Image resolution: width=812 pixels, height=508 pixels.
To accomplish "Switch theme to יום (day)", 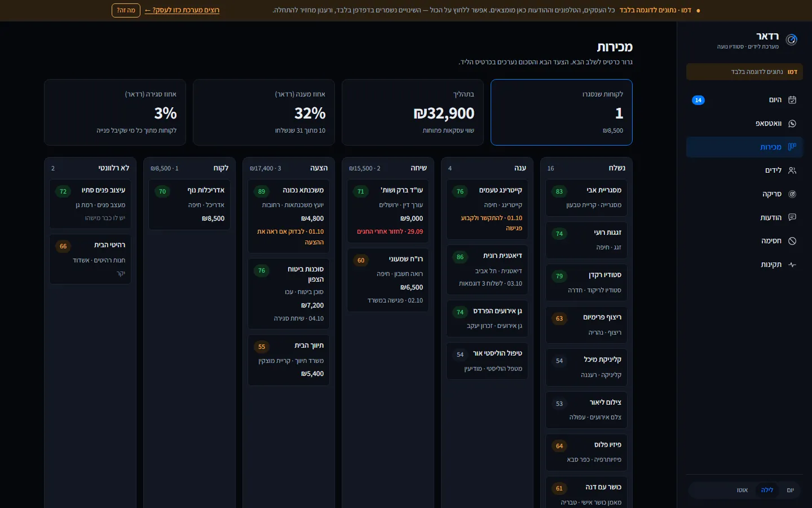I will click(790, 490).
